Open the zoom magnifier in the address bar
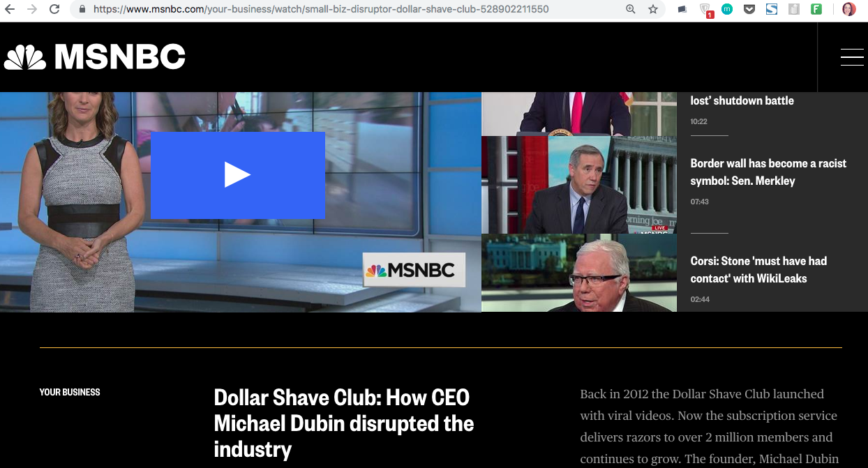 point(631,10)
